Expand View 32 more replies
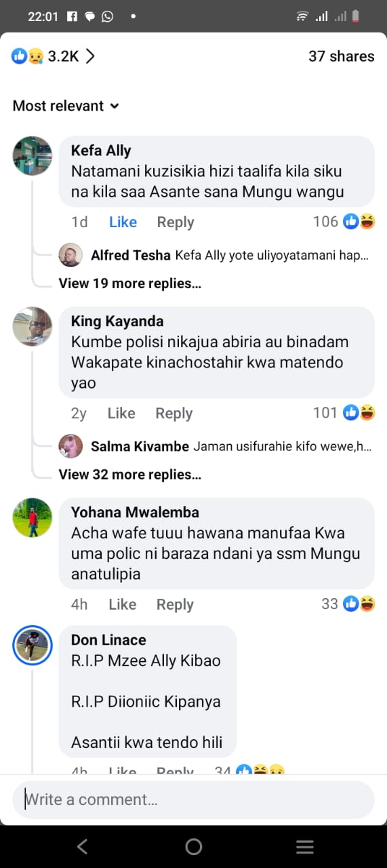This screenshot has height=868, width=387. coord(130,475)
